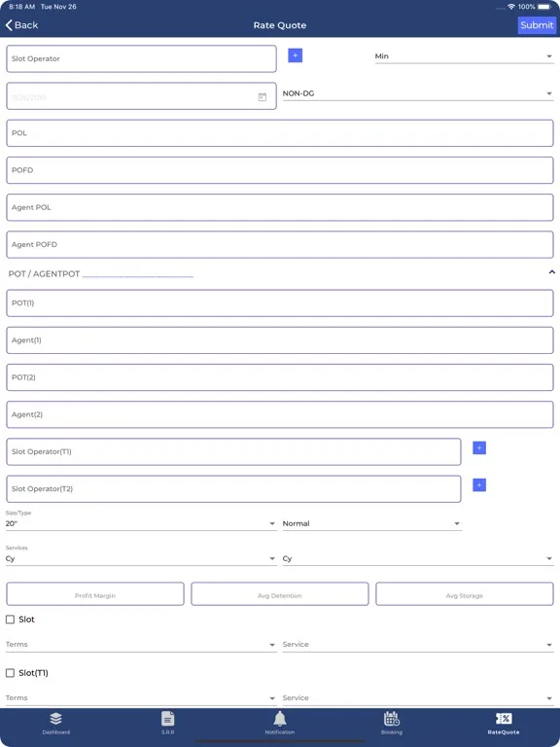Open the Dashboard tab icon
The image size is (560, 747).
tap(55, 719)
